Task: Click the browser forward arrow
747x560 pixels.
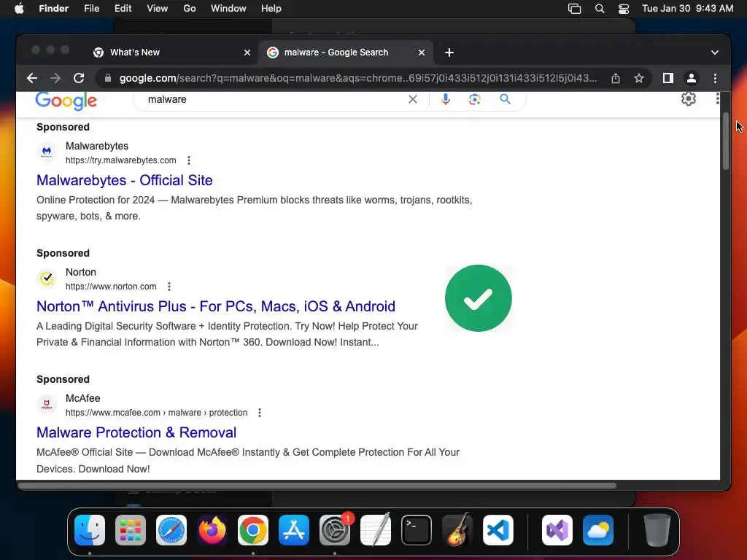Action: (55, 78)
